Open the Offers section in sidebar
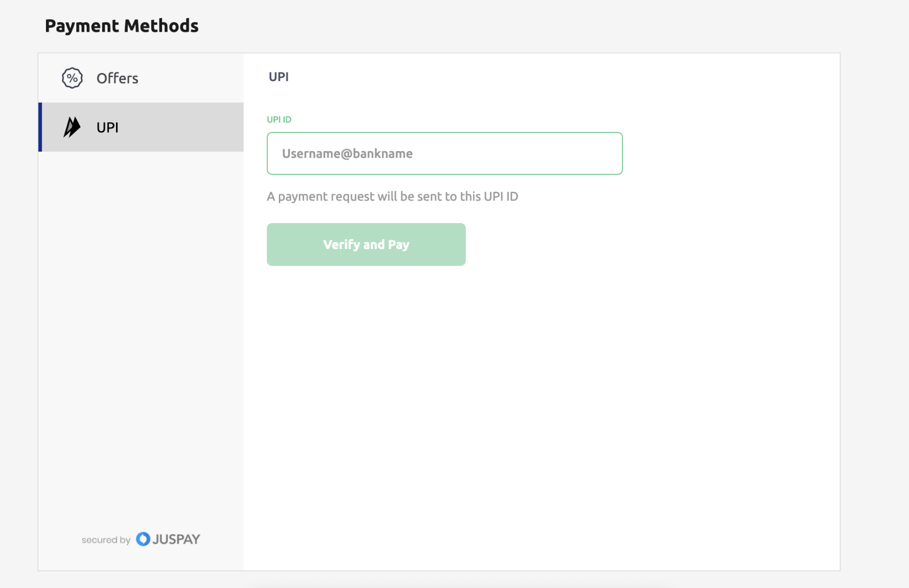Image resolution: width=909 pixels, height=588 pixels. (141, 78)
